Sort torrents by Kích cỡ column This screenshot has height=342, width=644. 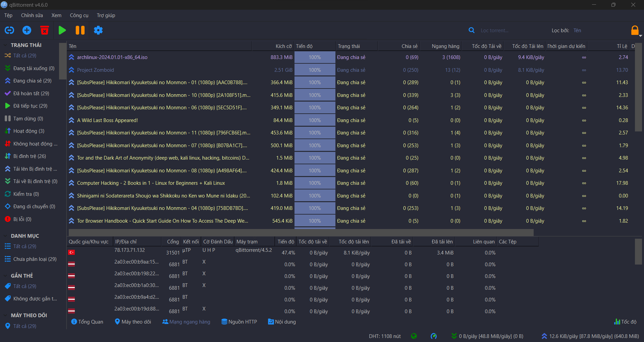(273, 46)
